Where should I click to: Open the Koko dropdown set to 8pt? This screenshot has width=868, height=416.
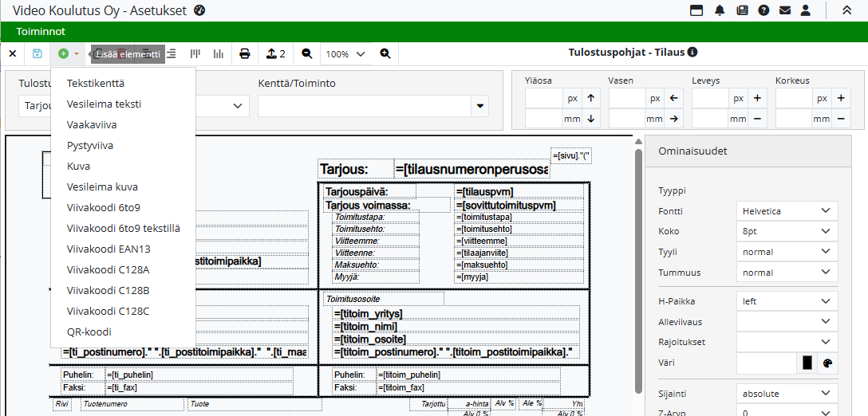point(787,232)
